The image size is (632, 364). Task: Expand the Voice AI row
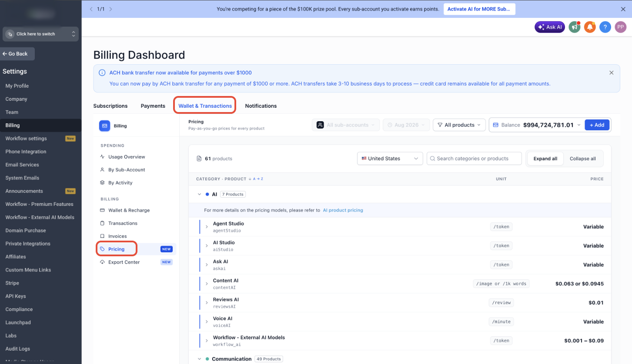[x=207, y=321]
